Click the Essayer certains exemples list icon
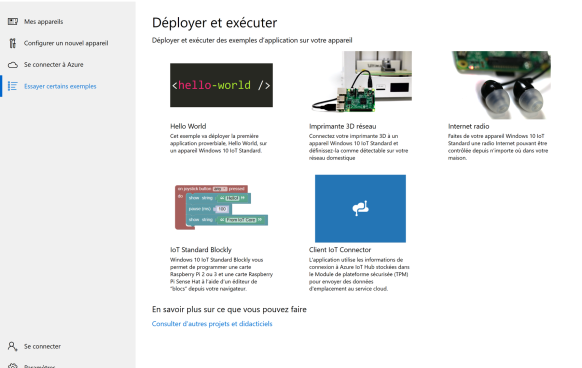 (13, 86)
